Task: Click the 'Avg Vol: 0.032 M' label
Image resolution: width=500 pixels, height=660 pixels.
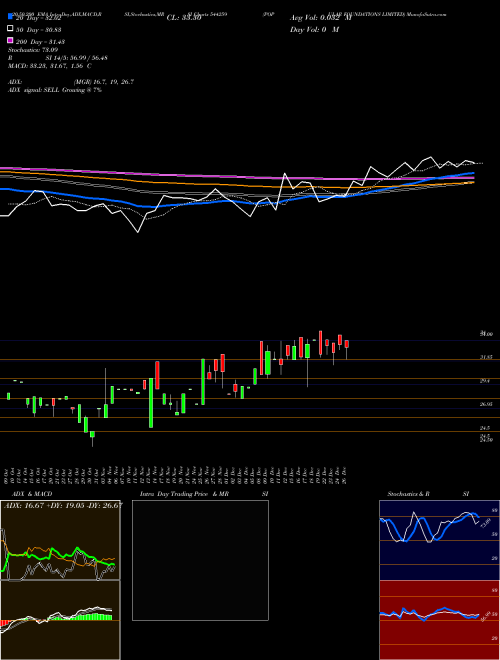Action: (x=320, y=18)
